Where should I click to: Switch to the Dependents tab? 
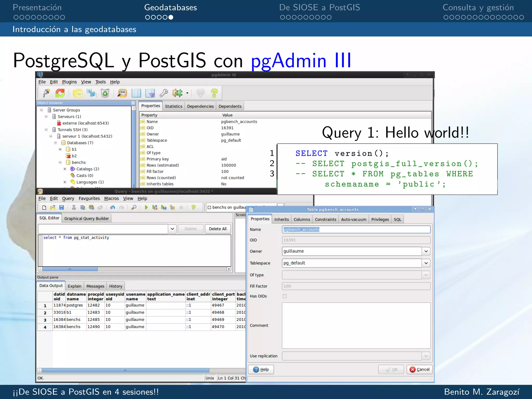pos(230,106)
